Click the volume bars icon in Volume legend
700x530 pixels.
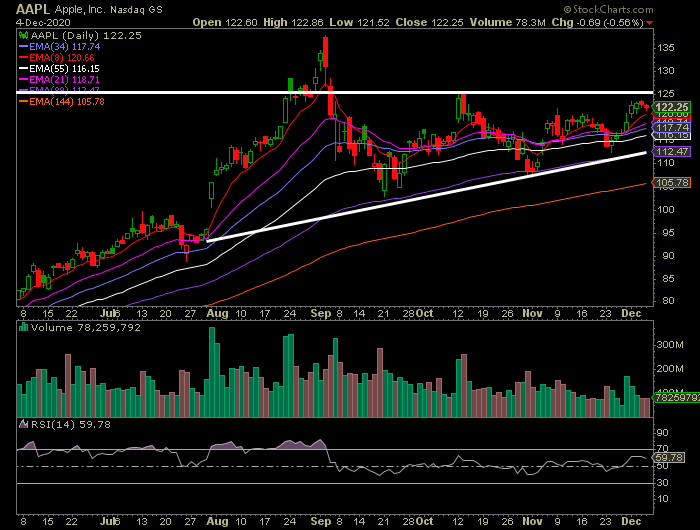23,327
